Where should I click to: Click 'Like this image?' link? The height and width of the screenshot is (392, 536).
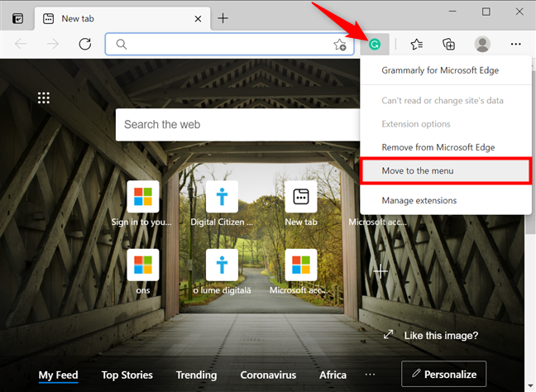(x=441, y=336)
